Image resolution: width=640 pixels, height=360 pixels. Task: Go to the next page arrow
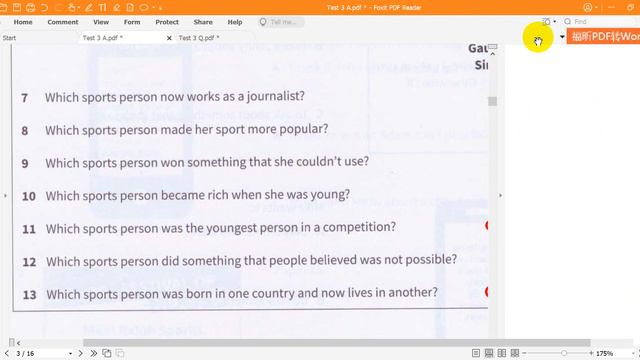click(80, 353)
